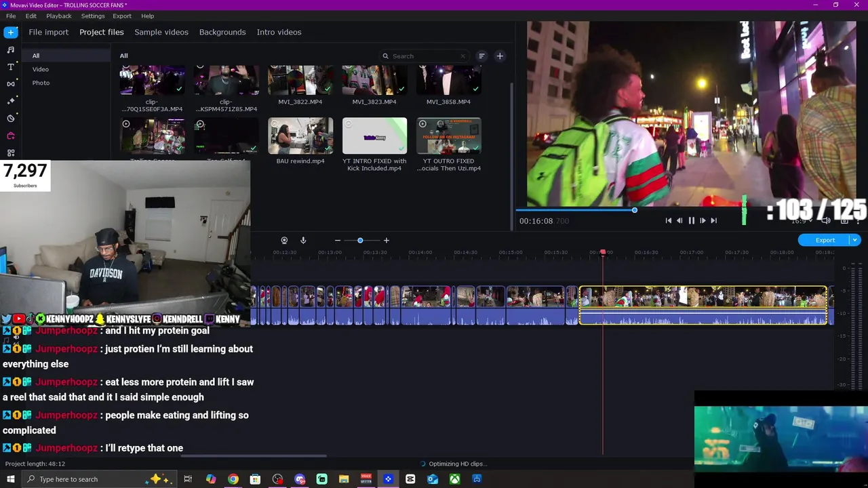
Task: Open the Stickers panel in sidebar
Action: [x=11, y=118]
